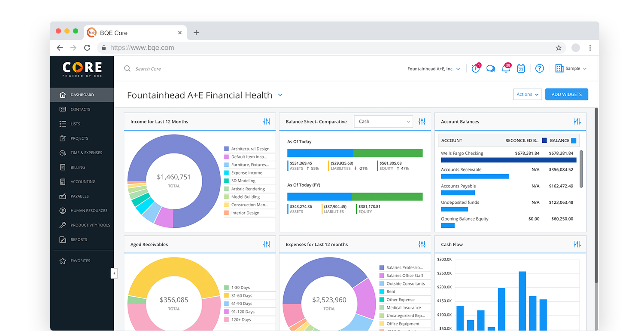The width and height of the screenshot is (644, 331).
Task: Open the chat messages icon
Action: click(x=491, y=69)
